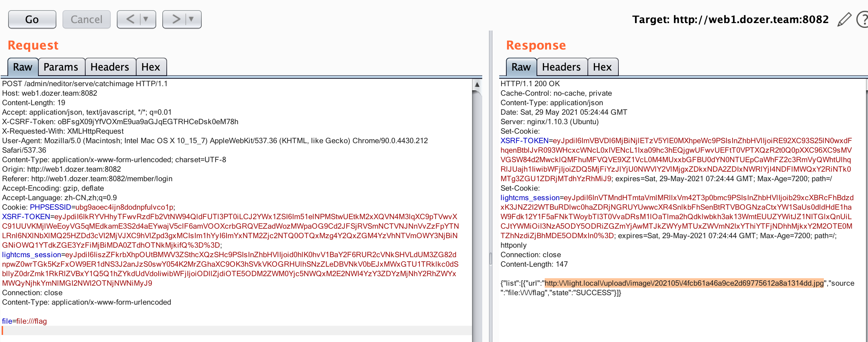Viewport: 868px width, 342px height.
Task: Click the Server: nginx/1.10.3 (Ubuntu) header
Action: (549, 122)
